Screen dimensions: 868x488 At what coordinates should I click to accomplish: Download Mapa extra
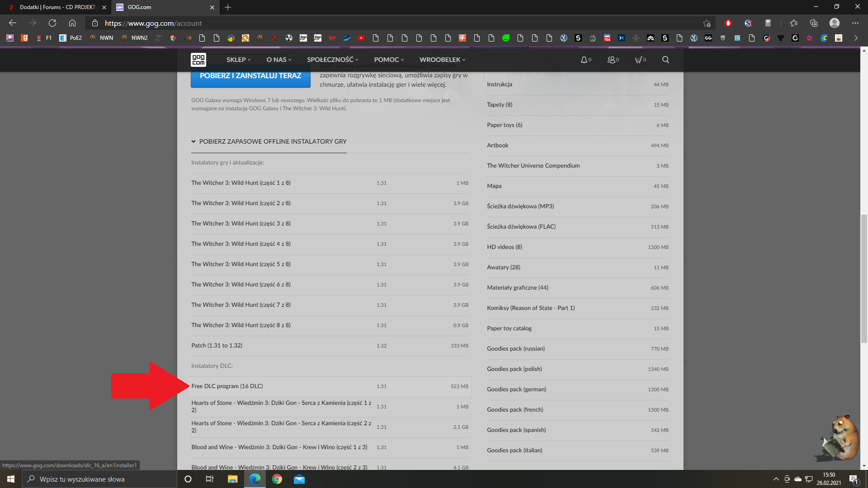coord(577,186)
